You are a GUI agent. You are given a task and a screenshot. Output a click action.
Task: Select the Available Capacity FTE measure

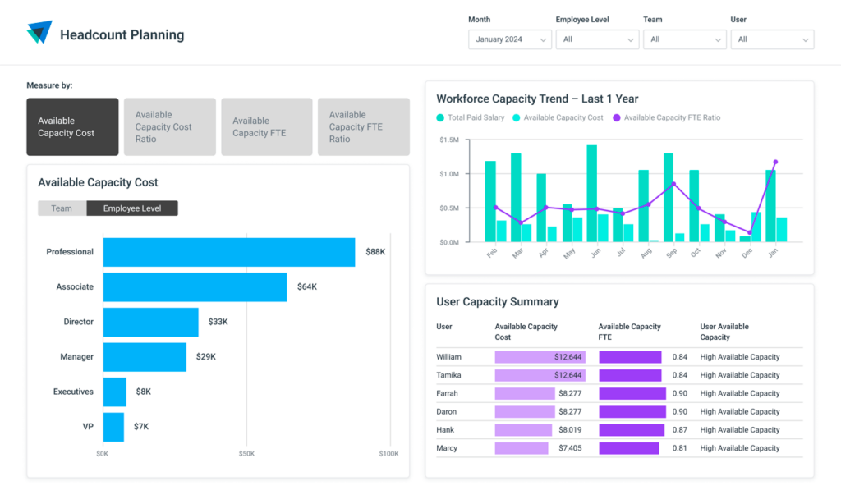[266, 126]
